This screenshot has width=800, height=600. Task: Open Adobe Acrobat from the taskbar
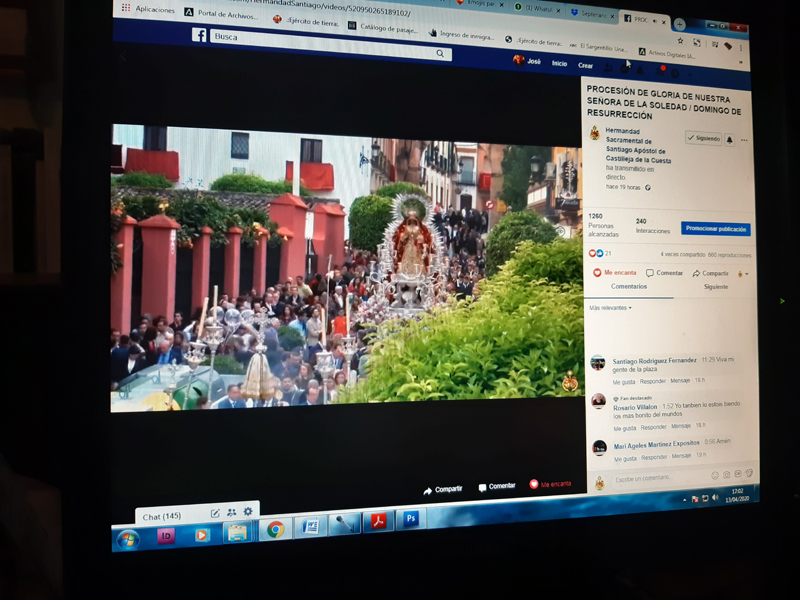[x=378, y=523]
